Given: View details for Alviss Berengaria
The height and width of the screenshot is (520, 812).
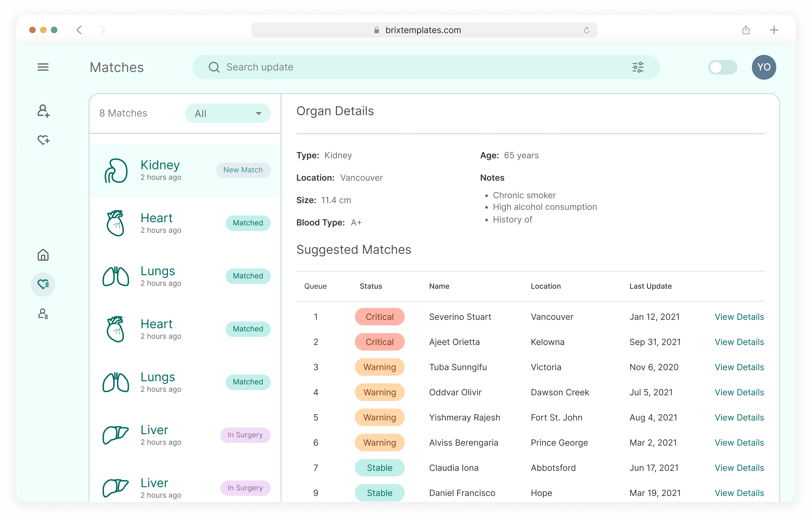Looking at the screenshot, I should point(739,443).
